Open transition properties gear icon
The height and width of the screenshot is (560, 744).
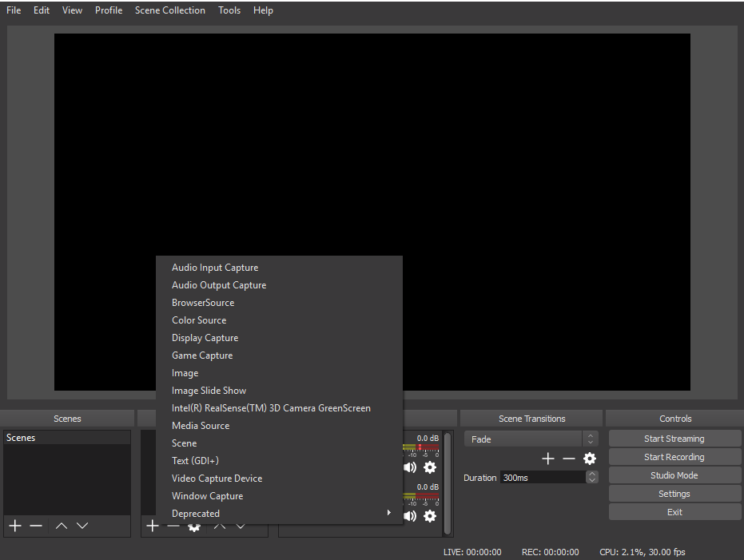coord(589,459)
